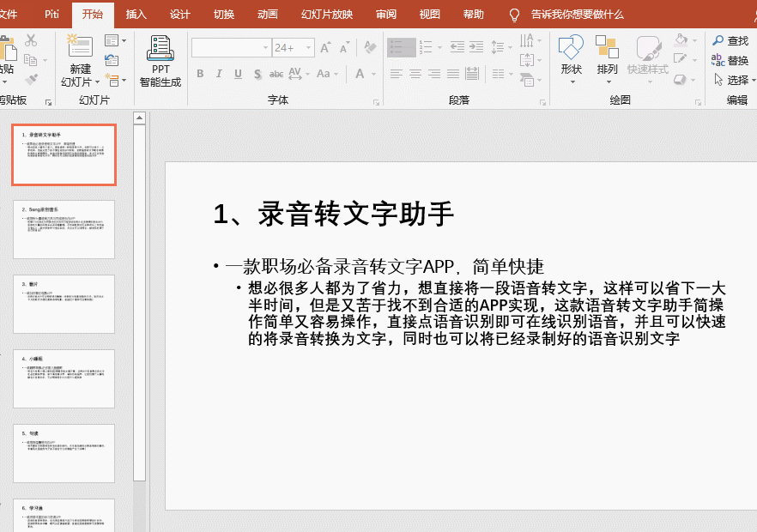Image resolution: width=757 pixels, height=532 pixels.
Task: Click 查找 find button
Action: [730, 40]
